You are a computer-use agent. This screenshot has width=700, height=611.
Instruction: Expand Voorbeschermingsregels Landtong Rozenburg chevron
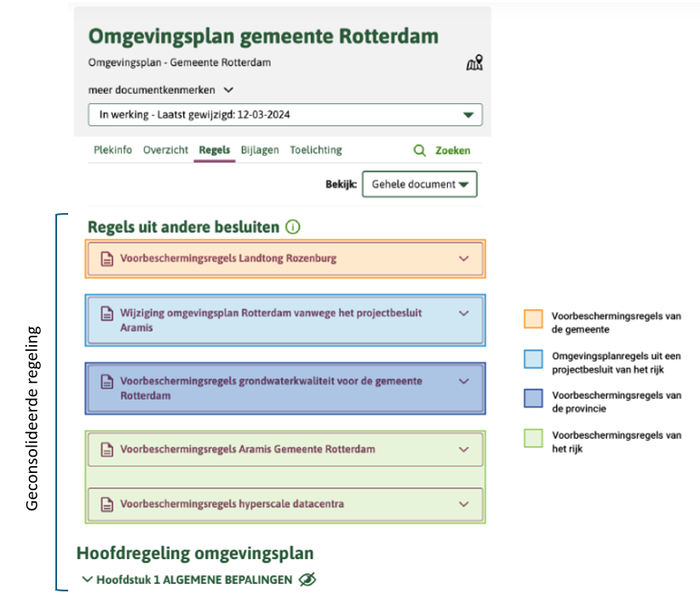point(464,258)
